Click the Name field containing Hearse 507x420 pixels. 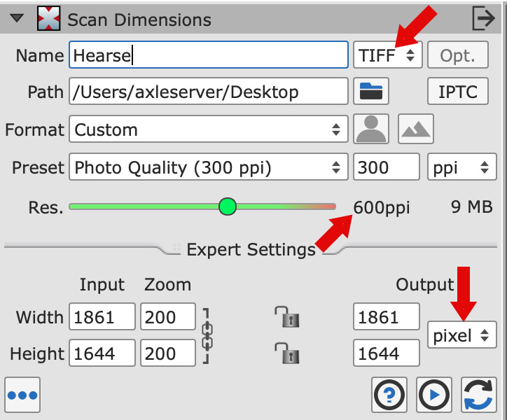208,55
